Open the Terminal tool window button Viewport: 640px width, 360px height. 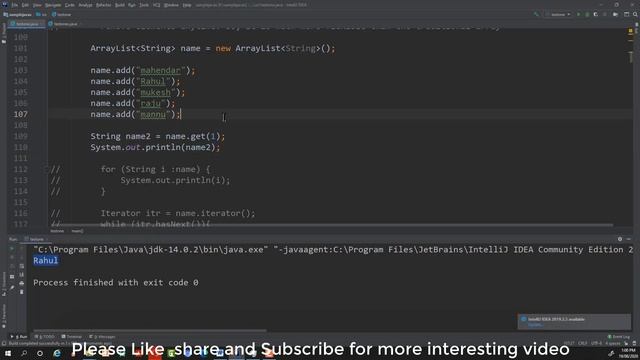click(71, 337)
